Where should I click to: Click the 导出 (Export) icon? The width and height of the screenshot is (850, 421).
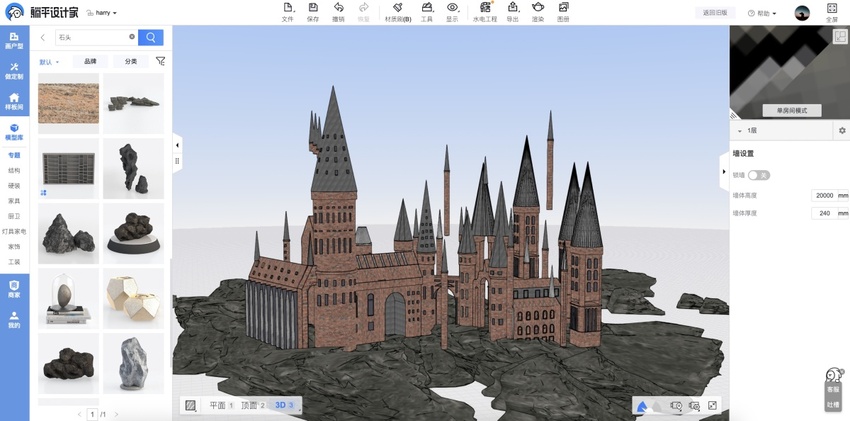click(513, 12)
